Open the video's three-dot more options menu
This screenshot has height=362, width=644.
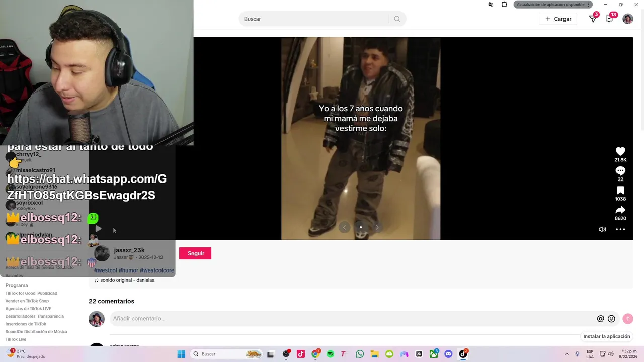pyautogui.click(x=621, y=229)
